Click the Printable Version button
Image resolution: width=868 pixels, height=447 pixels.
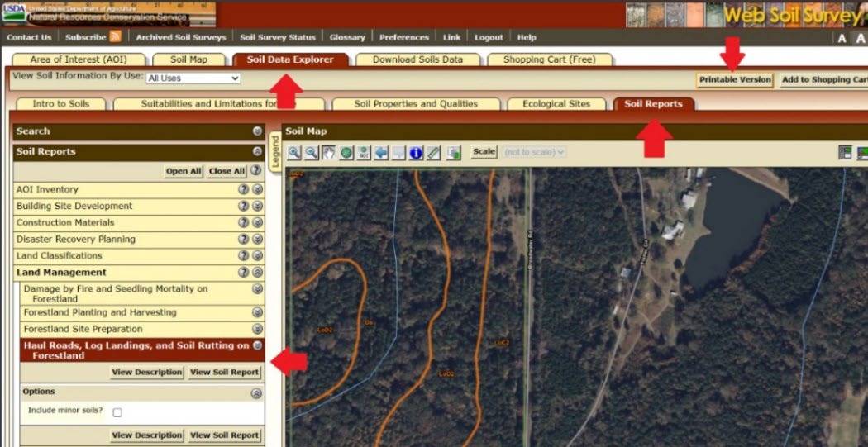(x=734, y=80)
